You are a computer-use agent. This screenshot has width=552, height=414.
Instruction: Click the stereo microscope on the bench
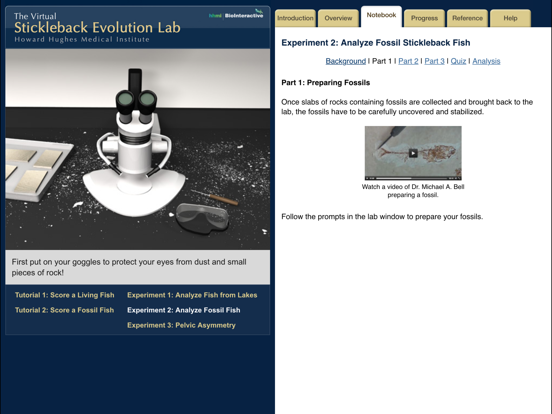(134, 144)
